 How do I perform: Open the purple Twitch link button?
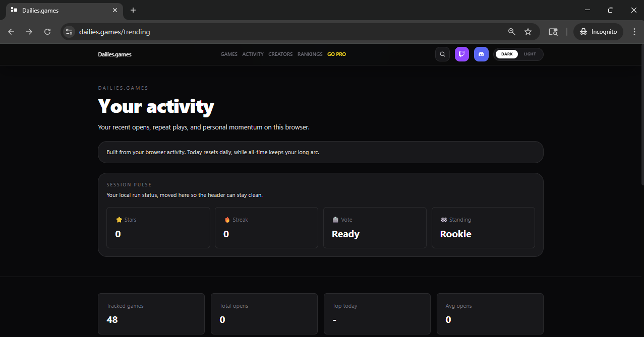coord(462,54)
